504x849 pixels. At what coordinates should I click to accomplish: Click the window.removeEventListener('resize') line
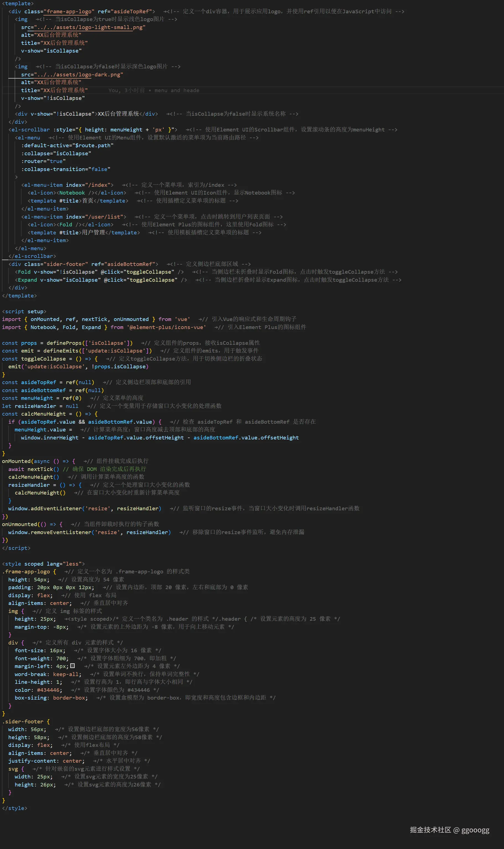pos(90,532)
